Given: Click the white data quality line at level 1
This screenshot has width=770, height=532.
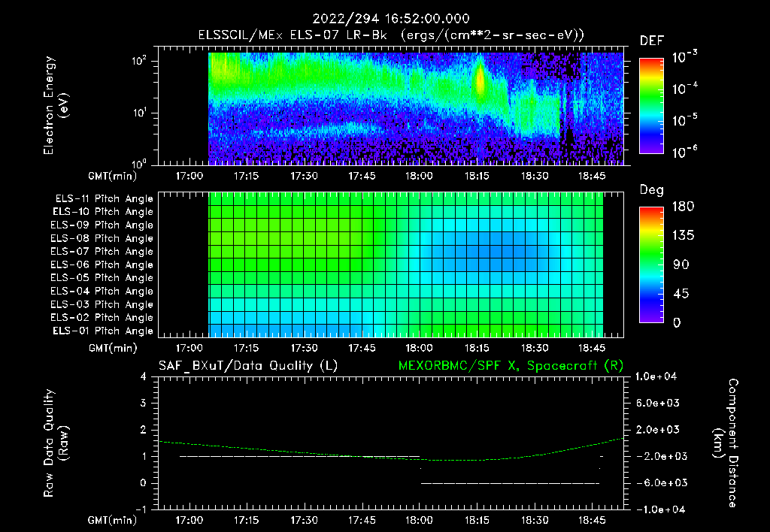Looking at the screenshot, I should pos(299,456).
